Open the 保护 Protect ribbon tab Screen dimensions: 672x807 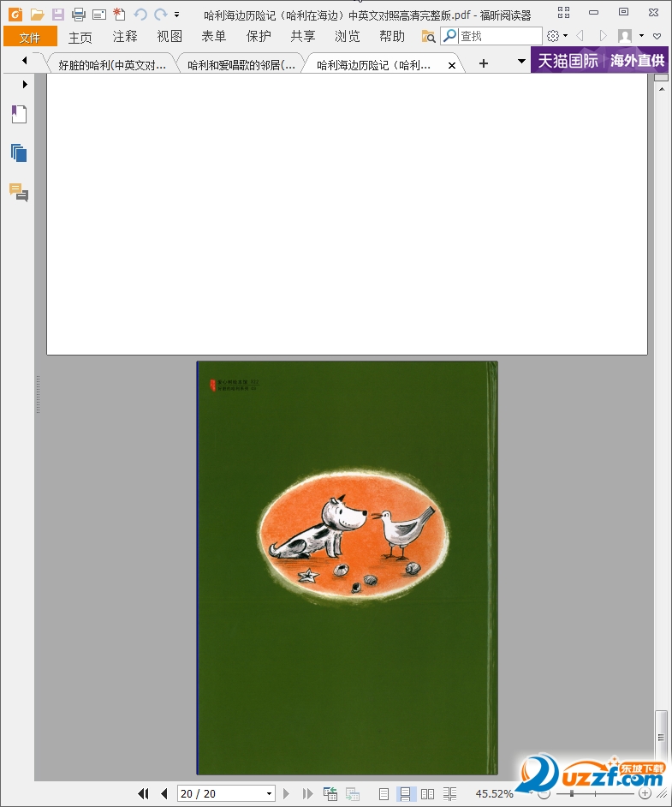pyautogui.click(x=259, y=37)
